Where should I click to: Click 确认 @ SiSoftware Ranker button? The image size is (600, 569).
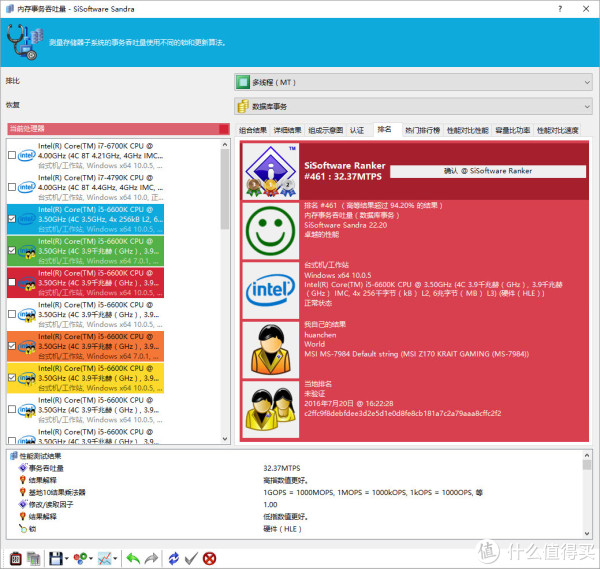[488, 171]
